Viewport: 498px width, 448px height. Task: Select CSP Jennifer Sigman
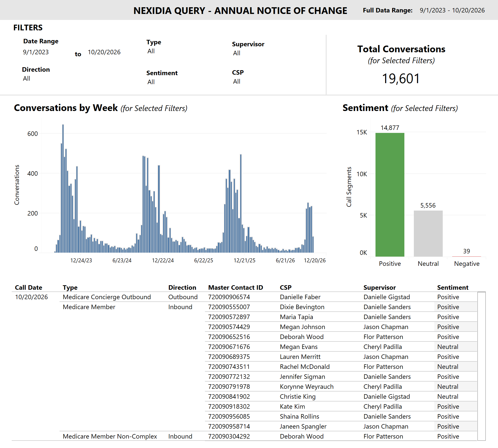click(302, 377)
